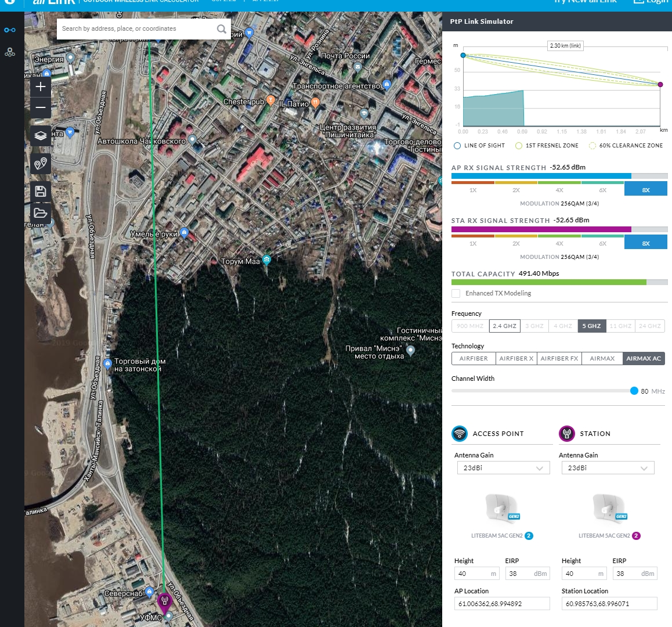Screen dimensions: 672x627
Task: Click the Энергия map pin
Action: (x=71, y=57)
